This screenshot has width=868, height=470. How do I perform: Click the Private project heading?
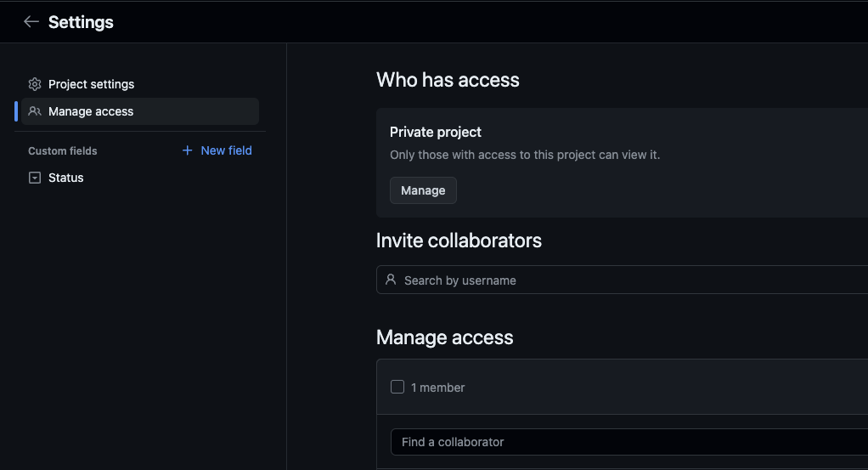436,132
